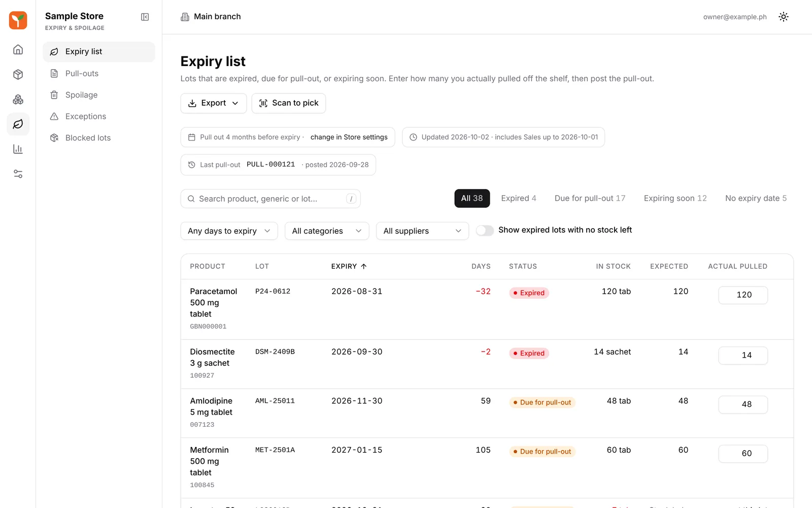
Task: Follow the change in Store settings link
Action: [349, 137]
